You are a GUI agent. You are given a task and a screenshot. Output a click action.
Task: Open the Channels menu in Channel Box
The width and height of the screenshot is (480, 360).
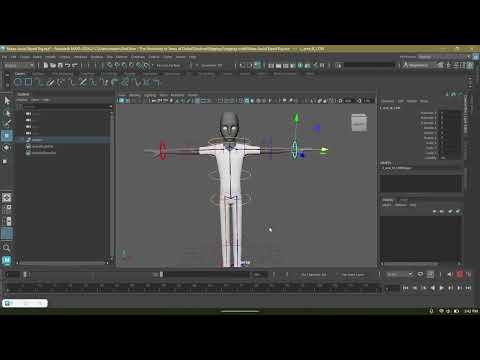coord(387,101)
